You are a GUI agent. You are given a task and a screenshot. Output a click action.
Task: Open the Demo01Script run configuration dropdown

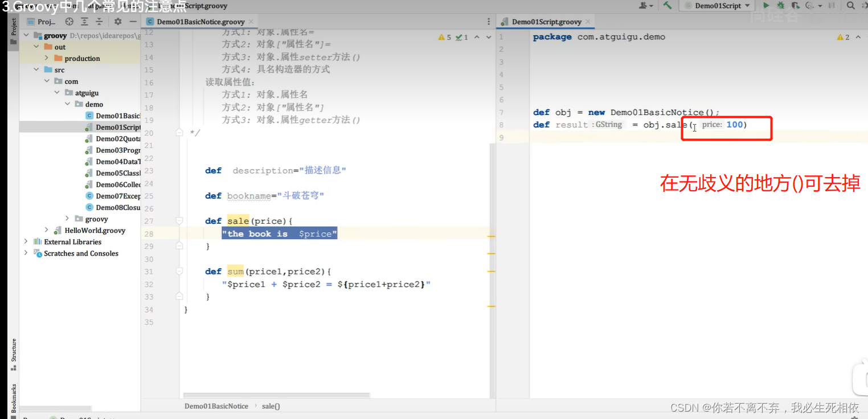(717, 6)
